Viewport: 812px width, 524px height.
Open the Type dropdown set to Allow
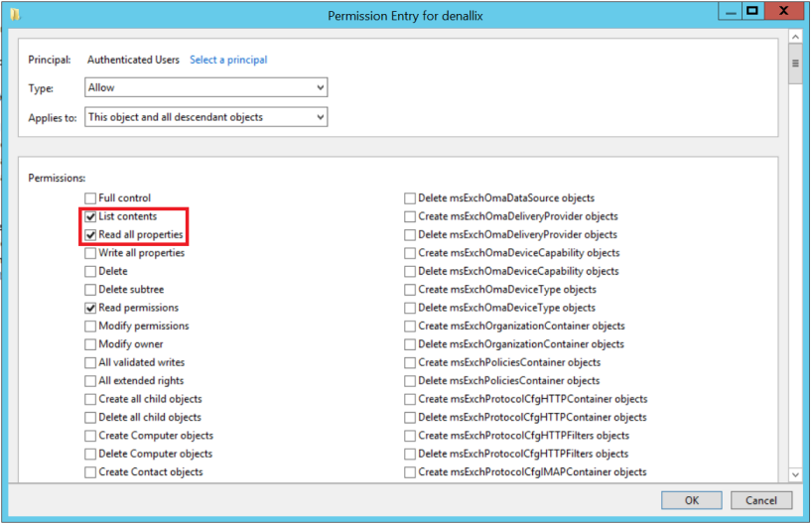click(206, 87)
